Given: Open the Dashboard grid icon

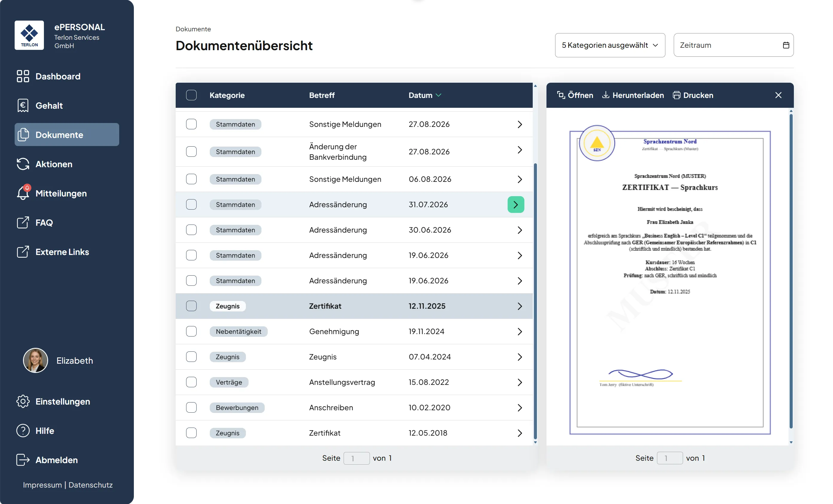Looking at the screenshot, I should pyautogui.click(x=23, y=76).
